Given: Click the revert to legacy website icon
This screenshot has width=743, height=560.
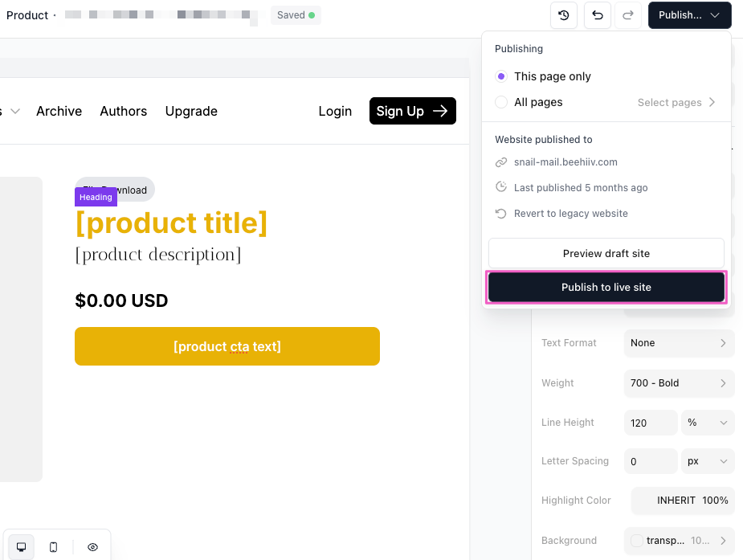Looking at the screenshot, I should click(501, 214).
